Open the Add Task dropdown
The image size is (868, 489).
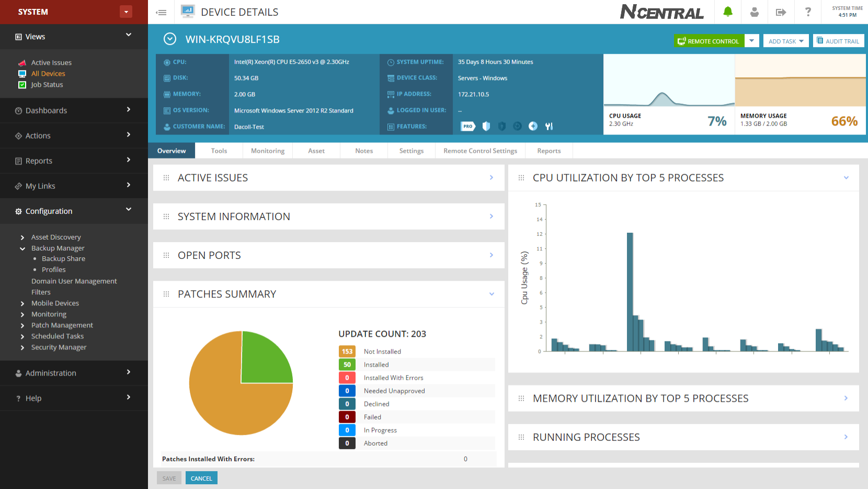(786, 40)
